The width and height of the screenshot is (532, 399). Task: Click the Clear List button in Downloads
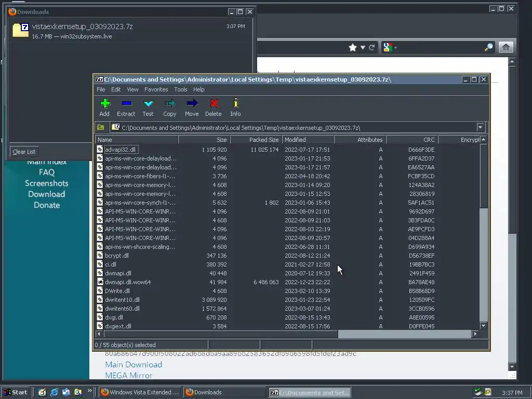coord(24,152)
